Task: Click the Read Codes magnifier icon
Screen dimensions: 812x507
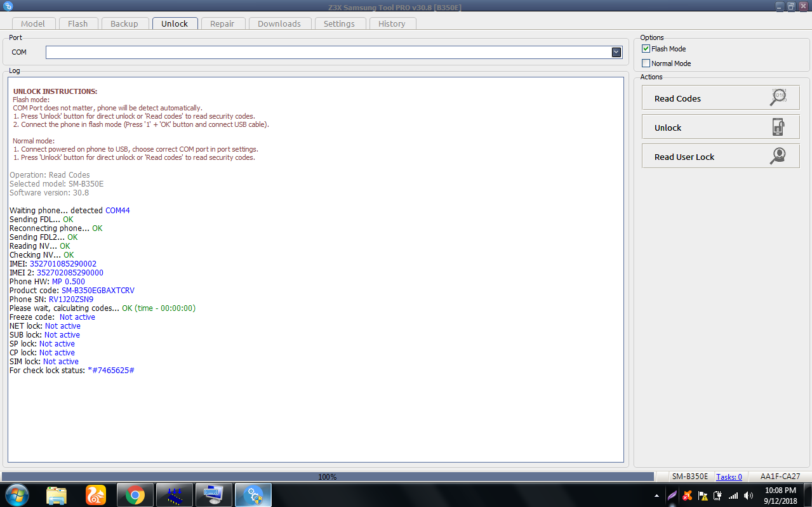Action: pyautogui.click(x=778, y=97)
